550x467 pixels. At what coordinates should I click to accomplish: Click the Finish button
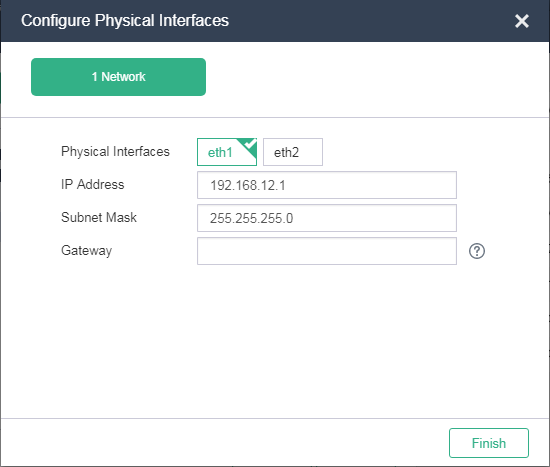pyautogui.click(x=489, y=443)
